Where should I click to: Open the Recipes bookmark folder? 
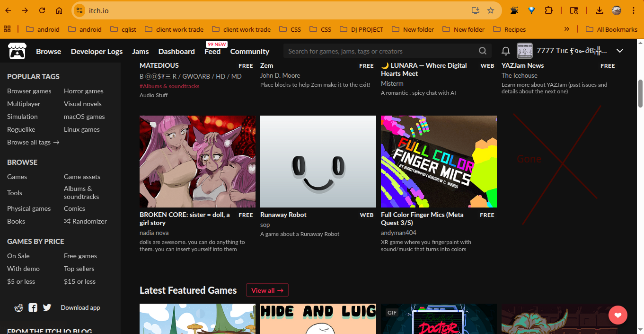click(509, 29)
